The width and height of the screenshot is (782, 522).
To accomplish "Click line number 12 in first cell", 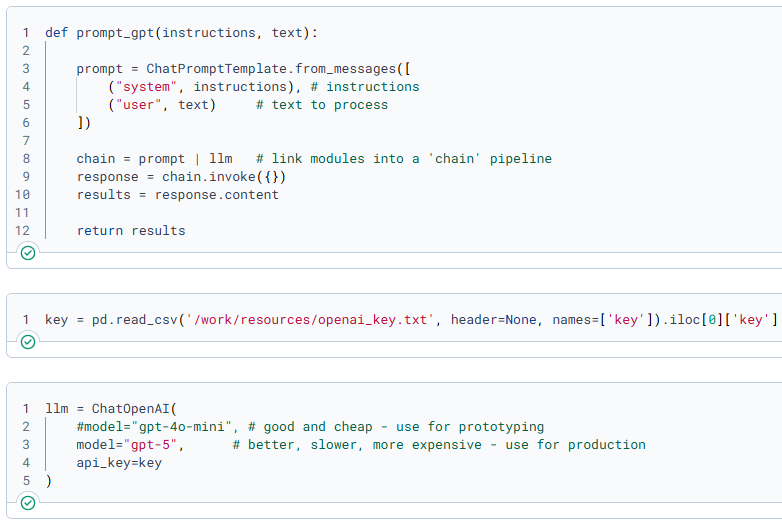I will click(x=22, y=230).
